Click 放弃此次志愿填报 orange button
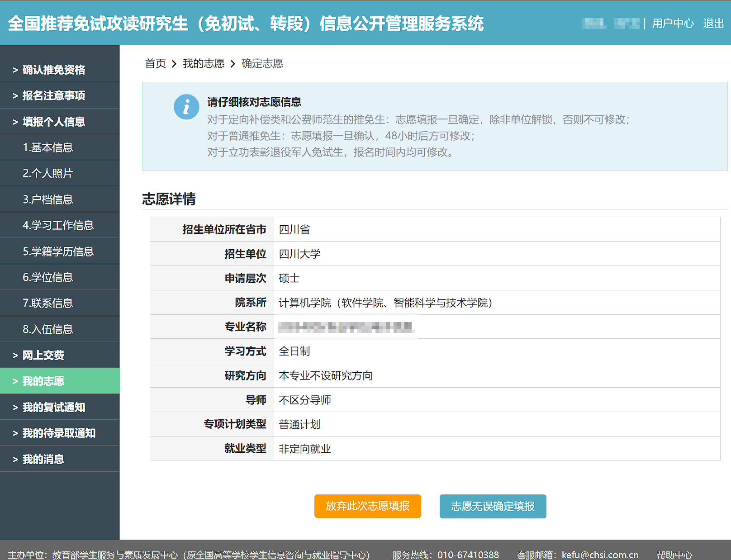The width and height of the screenshot is (731, 560). click(368, 506)
